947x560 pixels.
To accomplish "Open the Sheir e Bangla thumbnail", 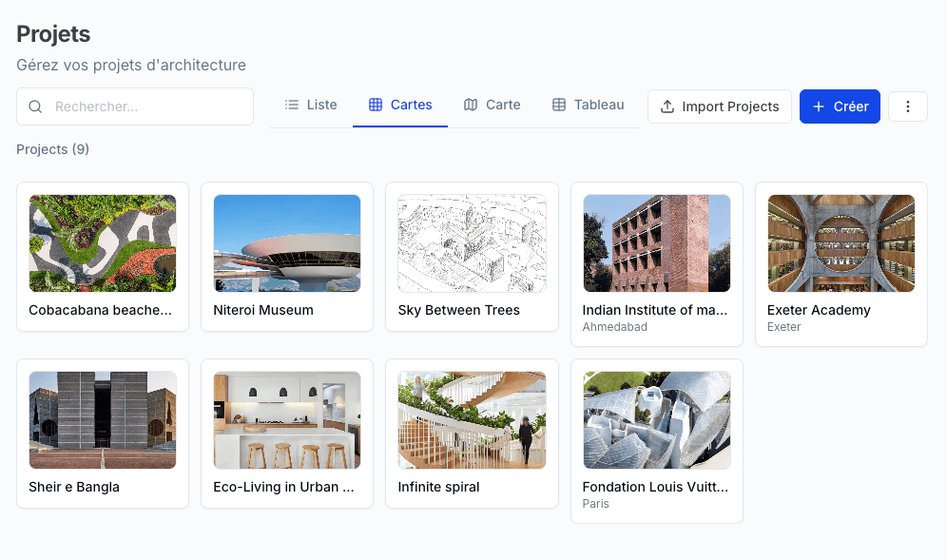I will point(103,420).
